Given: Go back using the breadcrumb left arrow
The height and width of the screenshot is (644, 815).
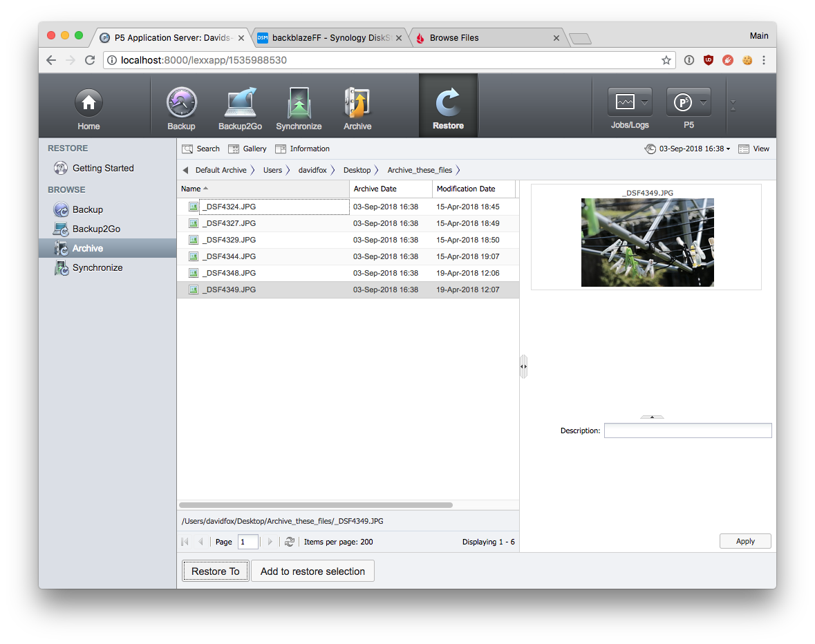Looking at the screenshot, I should point(185,170).
